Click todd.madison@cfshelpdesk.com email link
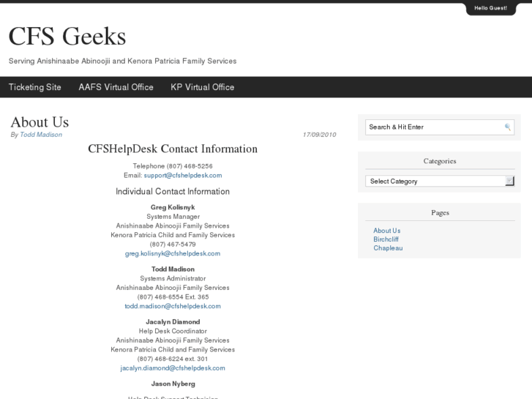The image size is (532, 399). pyautogui.click(x=173, y=306)
